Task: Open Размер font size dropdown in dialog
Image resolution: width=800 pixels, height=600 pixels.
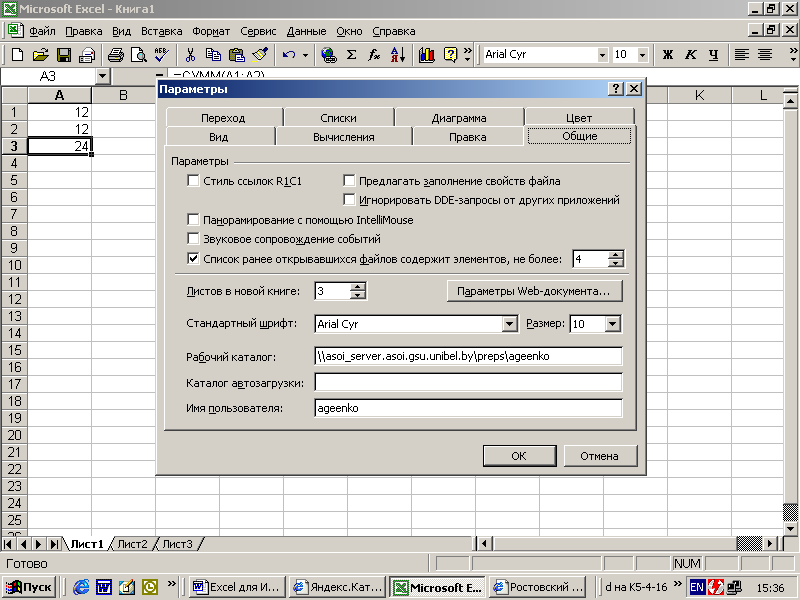Action: point(613,324)
